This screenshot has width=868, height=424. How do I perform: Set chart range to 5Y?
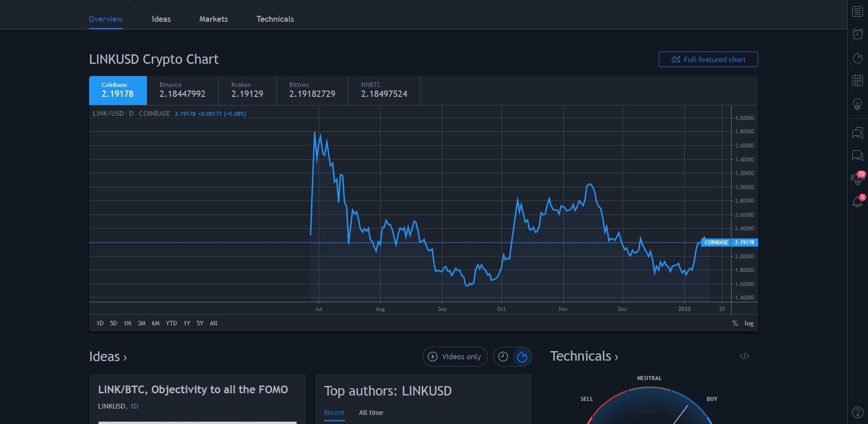coord(200,323)
